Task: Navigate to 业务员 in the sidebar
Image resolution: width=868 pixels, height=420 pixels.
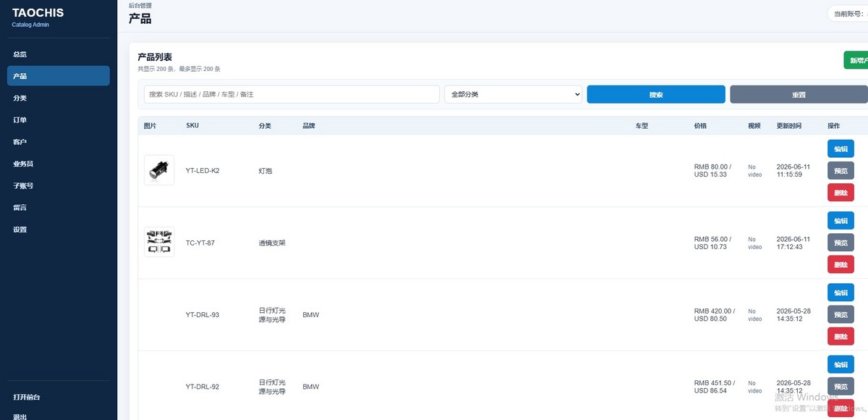Action: [59, 164]
